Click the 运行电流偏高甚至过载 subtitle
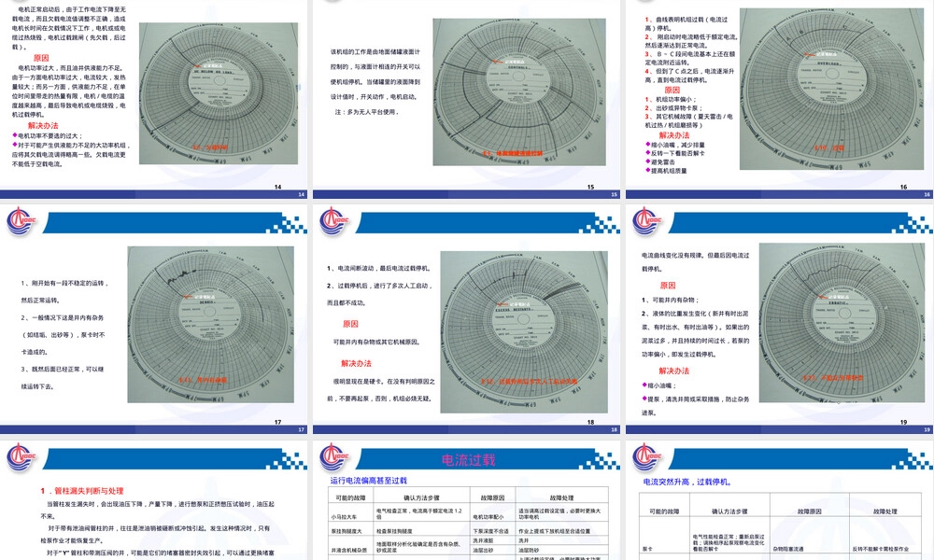Image resolution: width=934 pixels, height=560 pixels. 369,481
